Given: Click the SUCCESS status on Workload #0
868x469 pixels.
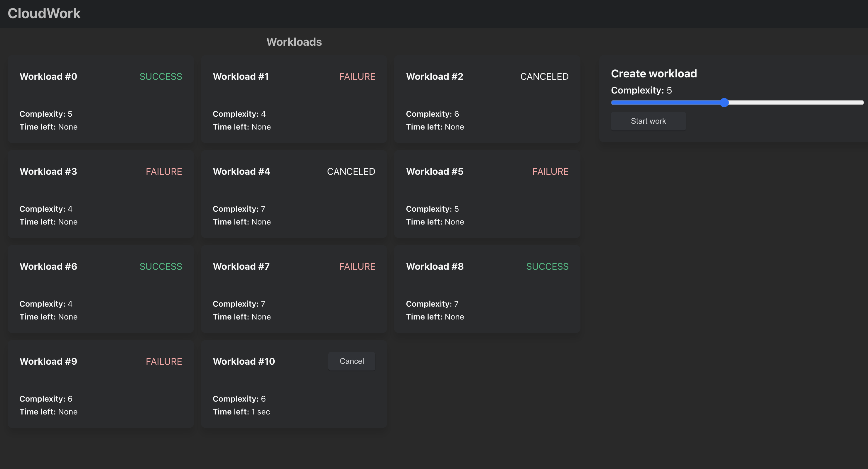Looking at the screenshot, I should tap(161, 77).
